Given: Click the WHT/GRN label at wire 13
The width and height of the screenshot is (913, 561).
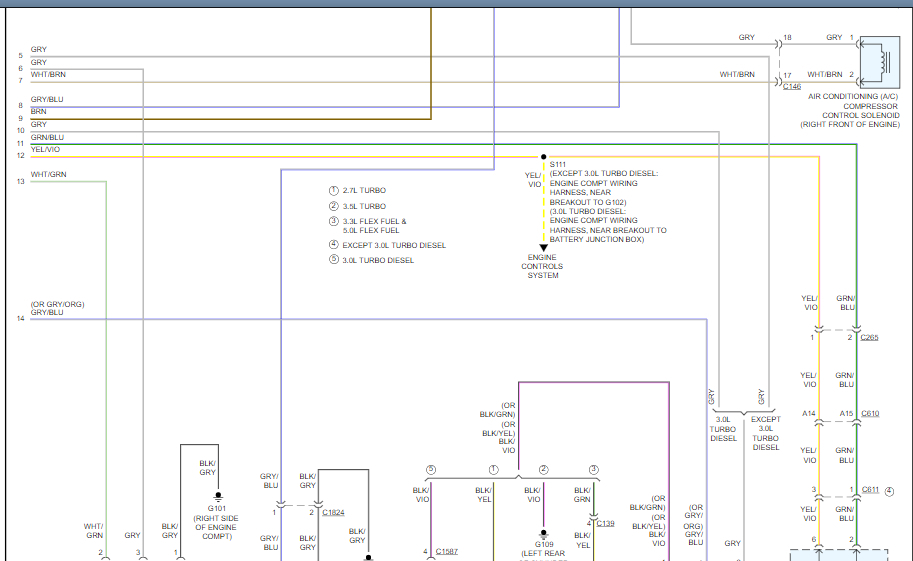Looking at the screenshot, I should [x=48, y=175].
